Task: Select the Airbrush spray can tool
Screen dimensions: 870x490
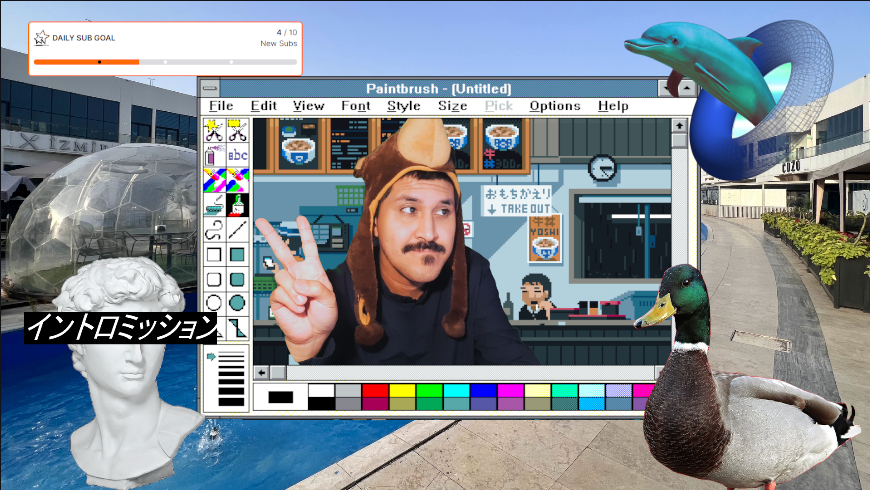Action: (214, 155)
